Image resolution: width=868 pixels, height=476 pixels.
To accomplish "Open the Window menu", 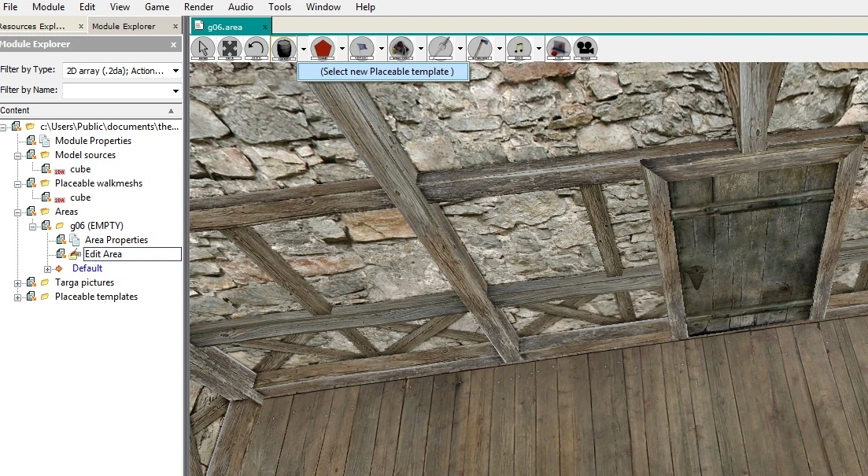I will [323, 7].
